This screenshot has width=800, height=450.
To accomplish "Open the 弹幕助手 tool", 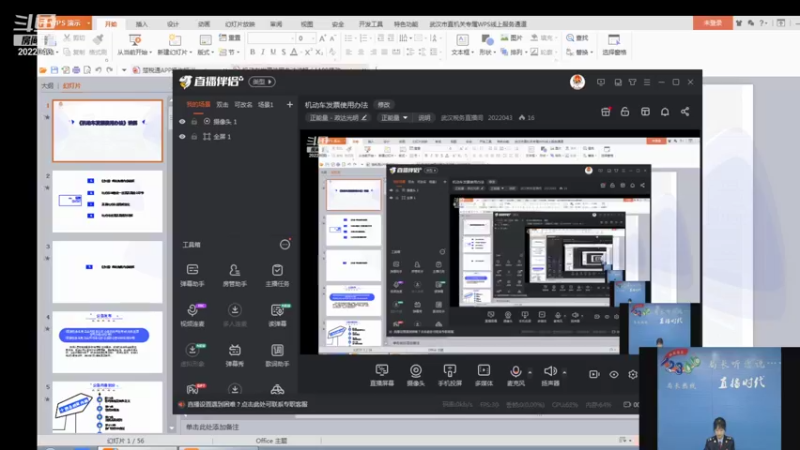I will tap(192, 274).
